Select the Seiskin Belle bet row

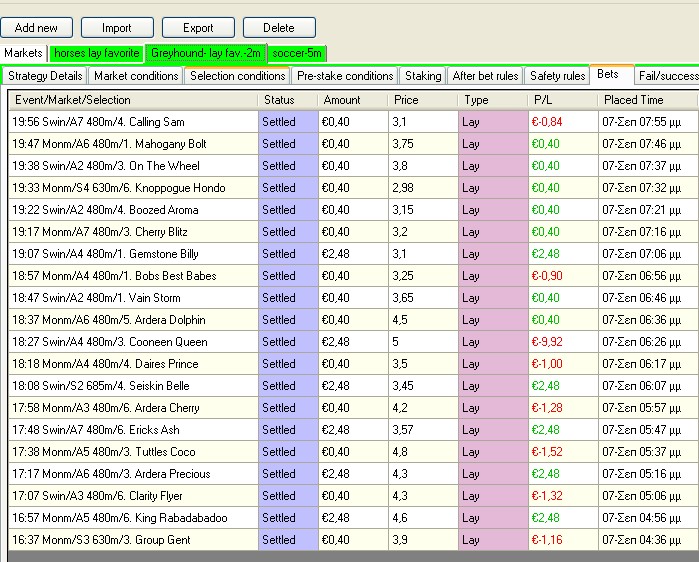[x=354, y=386]
